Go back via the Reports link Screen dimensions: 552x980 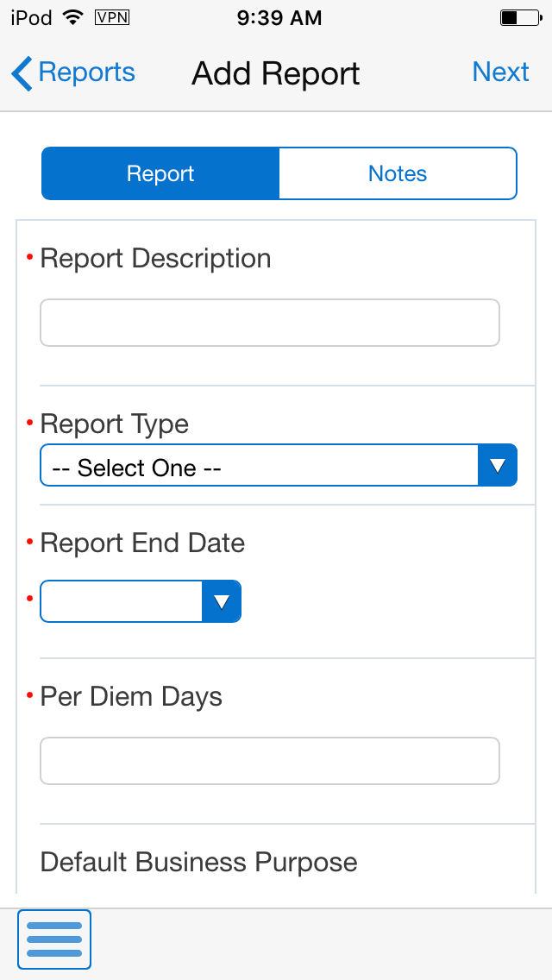pos(86,72)
